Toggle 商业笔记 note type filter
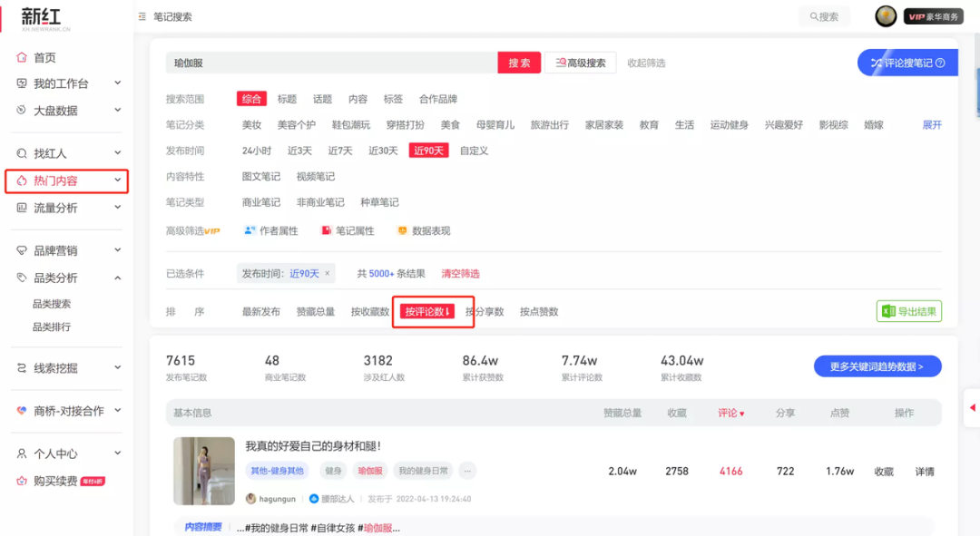This screenshot has width=980, height=536. click(260, 202)
